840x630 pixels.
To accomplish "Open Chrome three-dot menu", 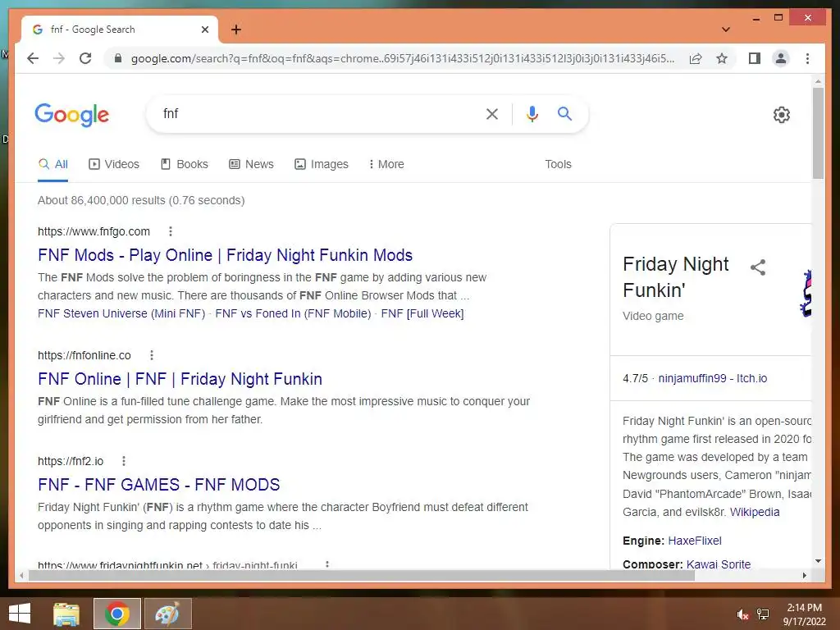I will (807, 58).
